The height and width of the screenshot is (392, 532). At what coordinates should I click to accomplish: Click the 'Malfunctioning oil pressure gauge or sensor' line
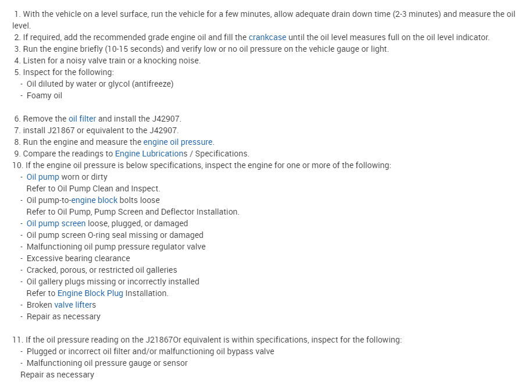coord(107,363)
